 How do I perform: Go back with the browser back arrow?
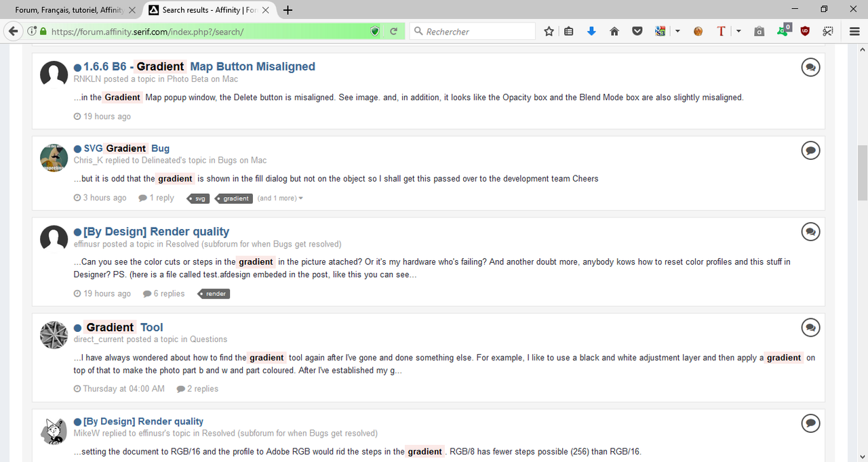12,31
